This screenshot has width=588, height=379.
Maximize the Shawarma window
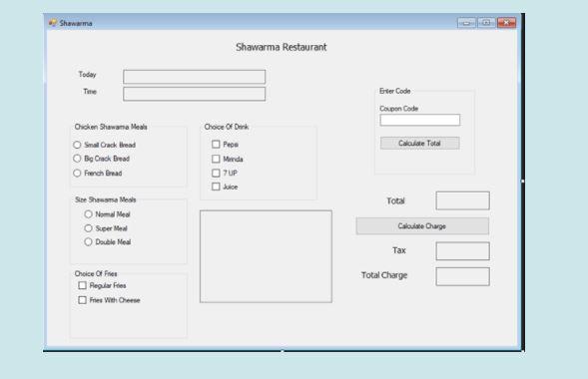point(486,23)
